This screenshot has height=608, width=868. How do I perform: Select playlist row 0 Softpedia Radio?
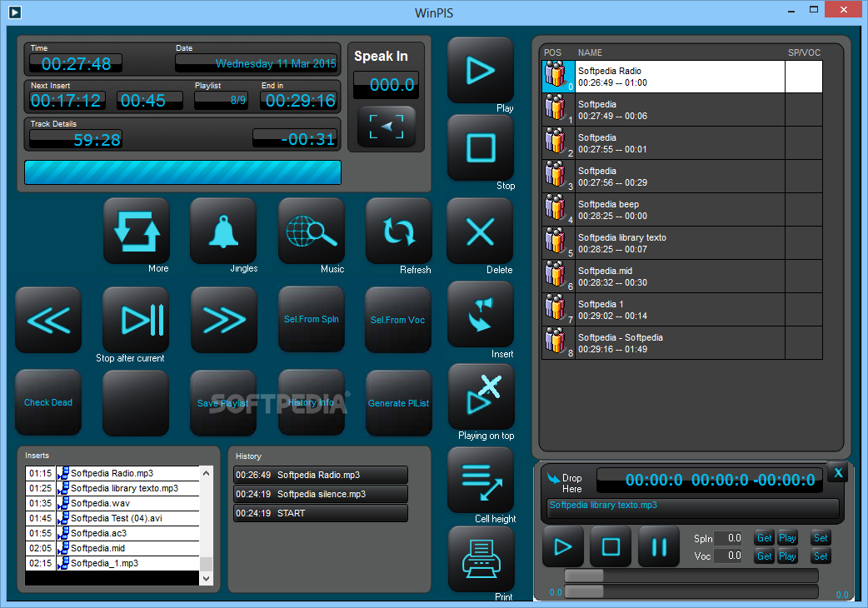tap(682, 77)
